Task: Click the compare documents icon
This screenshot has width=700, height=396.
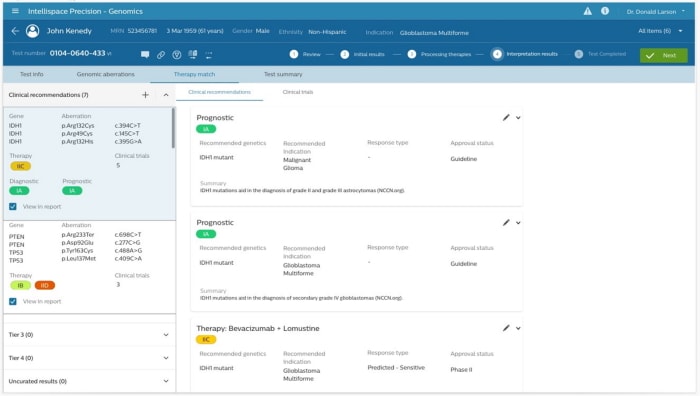Action: pyautogui.click(x=193, y=54)
